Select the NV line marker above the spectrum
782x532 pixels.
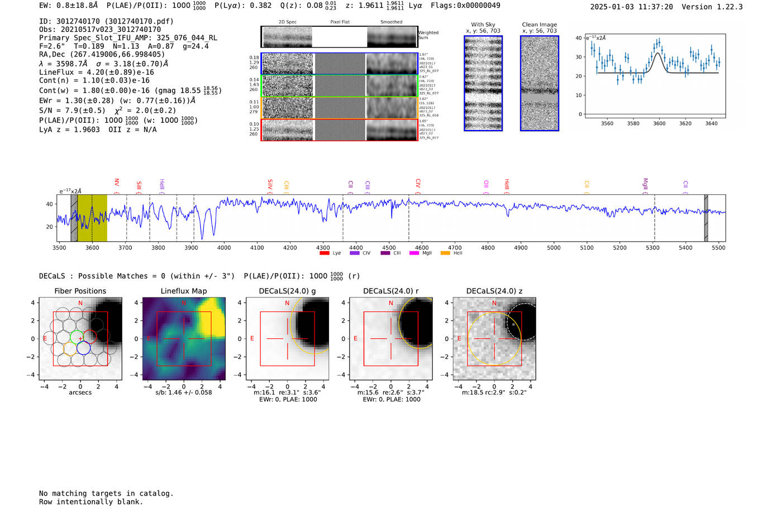(117, 186)
